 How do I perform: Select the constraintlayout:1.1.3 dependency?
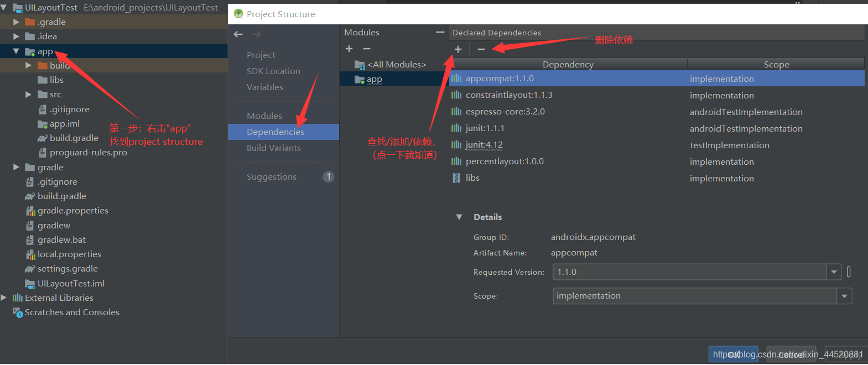coord(657,95)
